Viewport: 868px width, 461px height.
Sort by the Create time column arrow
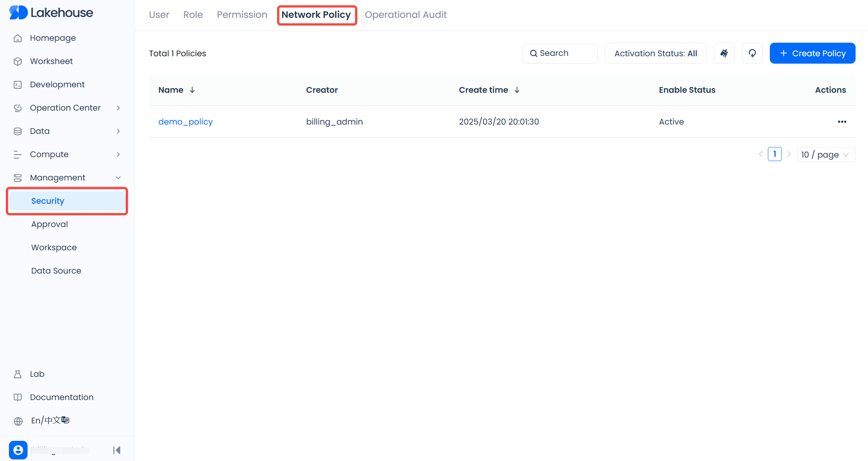coord(517,90)
